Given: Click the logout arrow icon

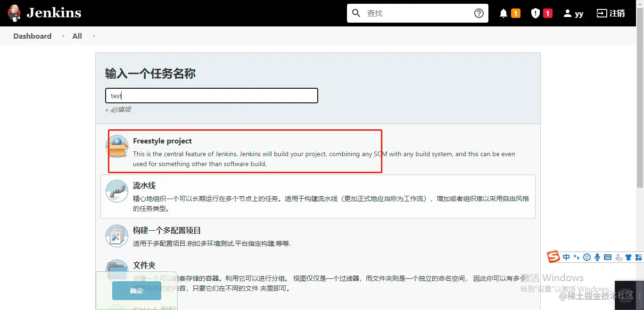Looking at the screenshot, I should tap(602, 13).
